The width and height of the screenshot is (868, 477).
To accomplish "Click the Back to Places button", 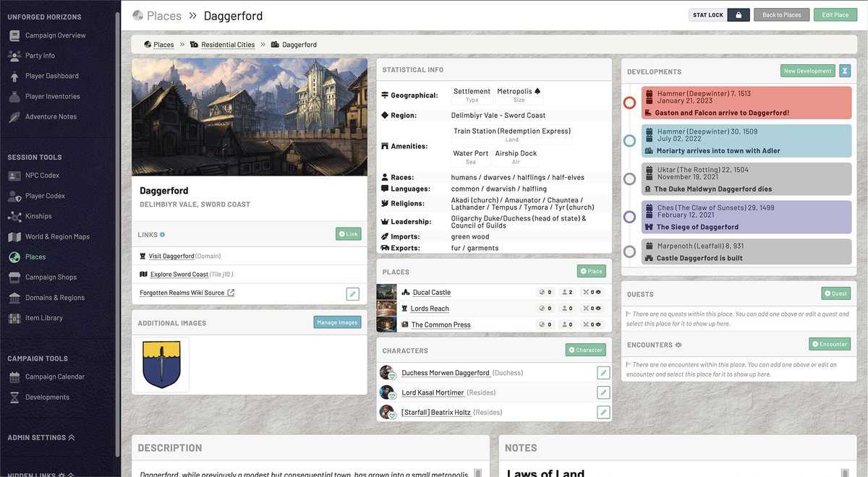I will click(782, 14).
